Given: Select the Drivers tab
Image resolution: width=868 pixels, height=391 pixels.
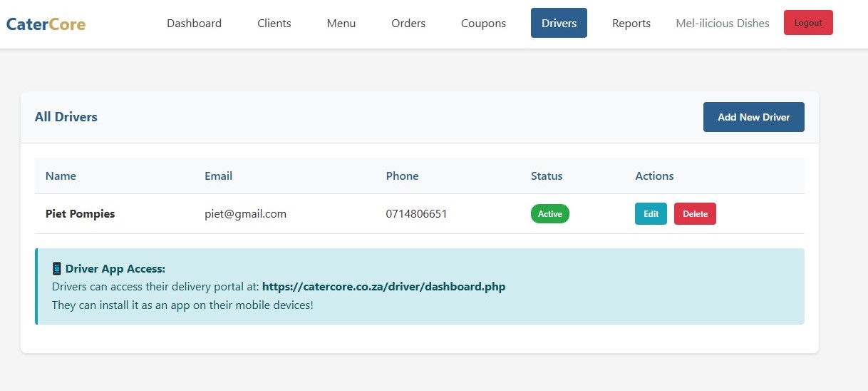Looking at the screenshot, I should [x=559, y=24].
